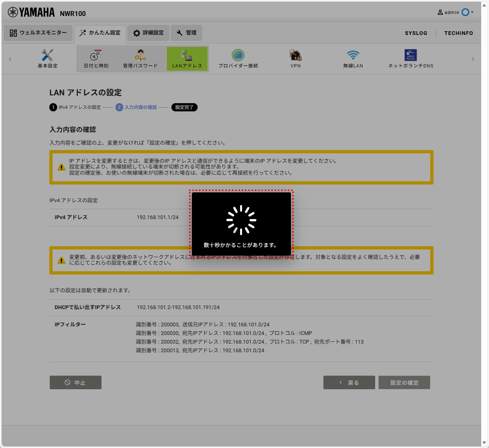Click the LAN アドレスの設定 heading
The width and height of the screenshot is (489, 448).
coord(85,92)
